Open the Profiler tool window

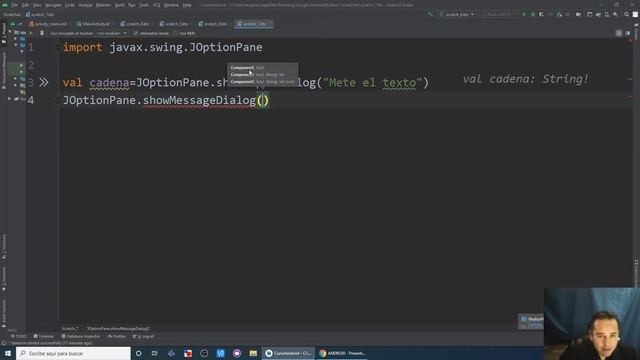117,336
